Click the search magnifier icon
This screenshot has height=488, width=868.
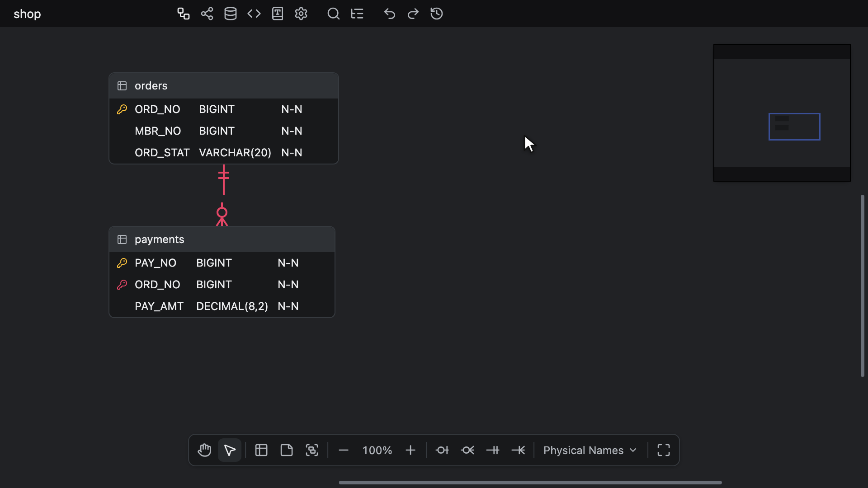[334, 14]
